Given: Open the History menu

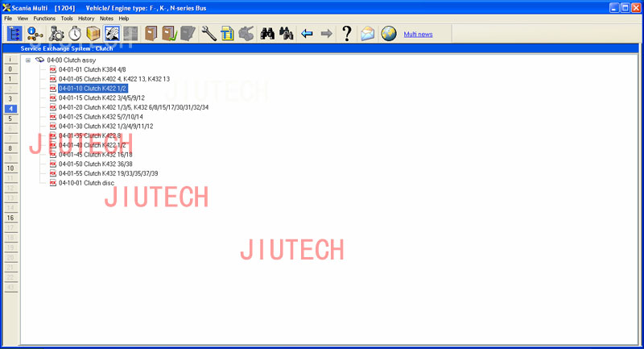Looking at the screenshot, I should tap(86, 19).
